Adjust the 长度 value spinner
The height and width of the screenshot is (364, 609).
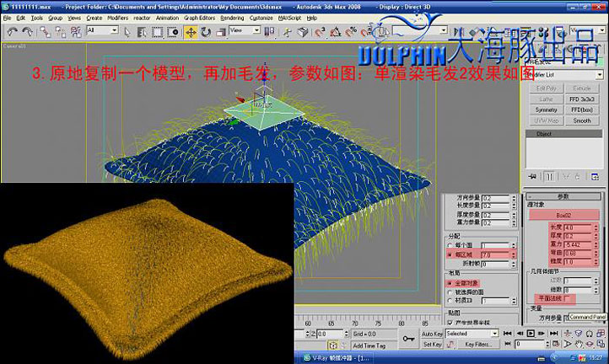596,227
